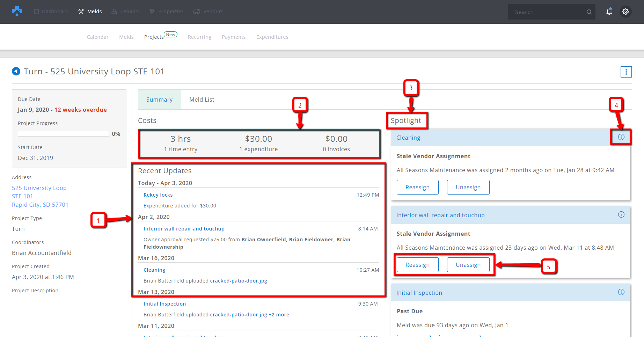Click Reassign on Interior wall repair card
Screen dimensions: 644x337
pyautogui.click(x=417, y=265)
